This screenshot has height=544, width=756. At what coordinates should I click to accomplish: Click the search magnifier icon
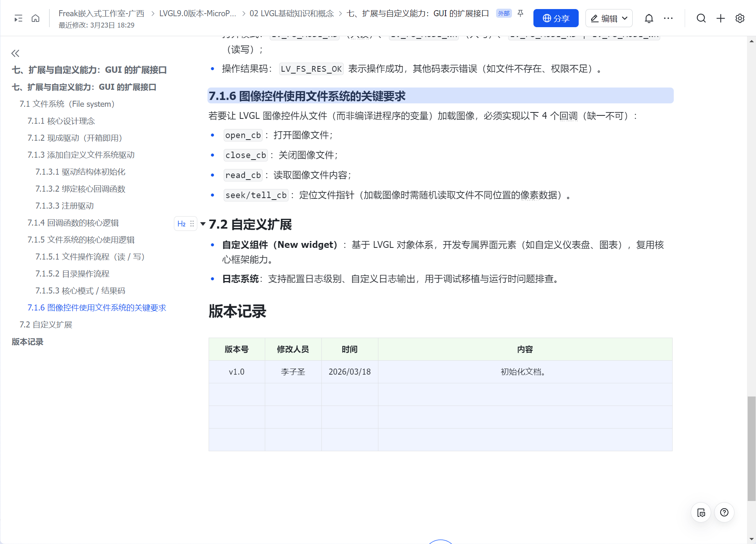click(x=701, y=18)
